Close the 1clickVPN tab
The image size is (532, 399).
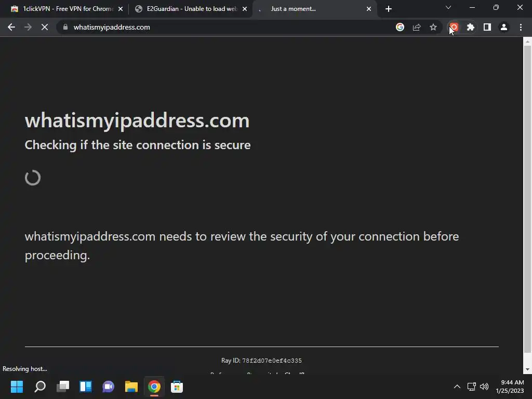121,9
